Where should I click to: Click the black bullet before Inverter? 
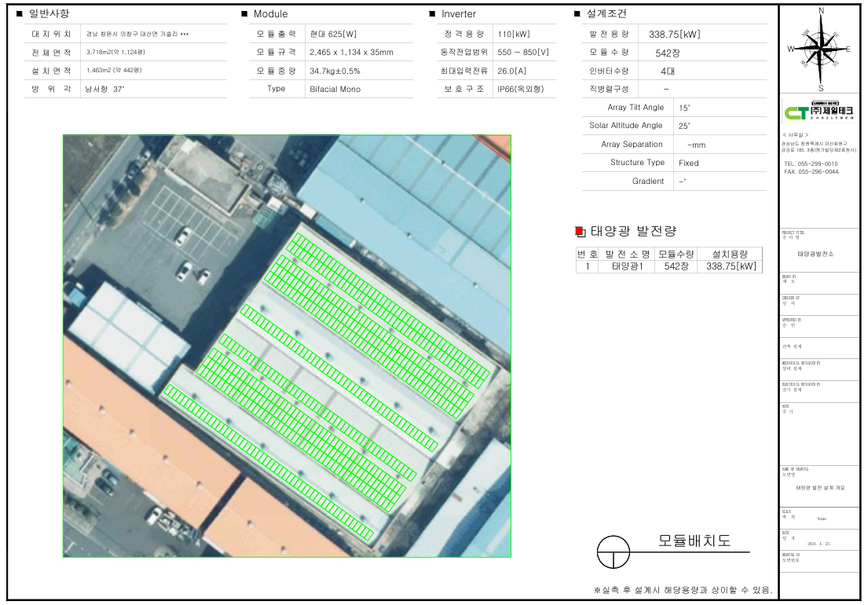pos(432,14)
